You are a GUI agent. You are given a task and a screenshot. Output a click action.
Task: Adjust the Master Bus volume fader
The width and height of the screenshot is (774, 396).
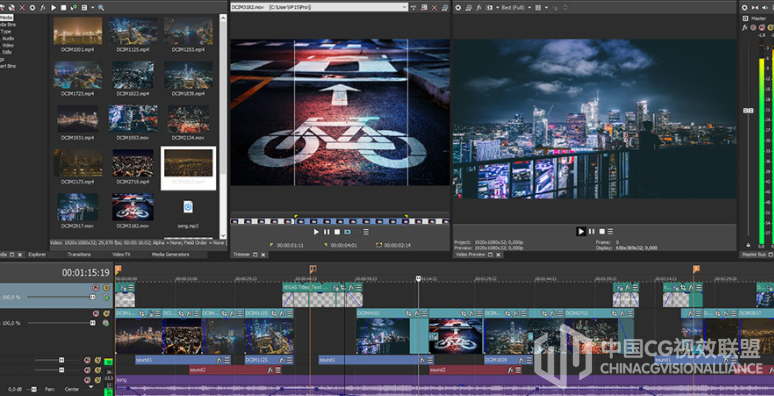click(x=748, y=111)
